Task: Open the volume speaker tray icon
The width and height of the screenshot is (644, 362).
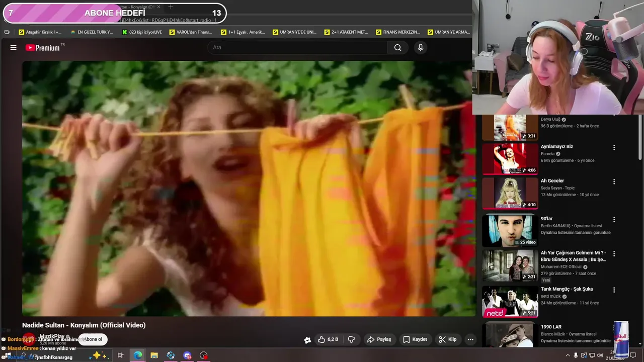Action: 600,355
